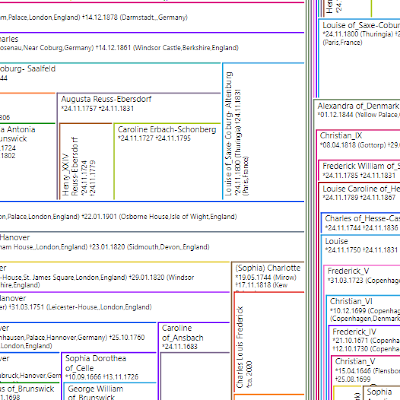Select the Christian_V box
Viewport: 400px width, 400px height.
coord(366,370)
